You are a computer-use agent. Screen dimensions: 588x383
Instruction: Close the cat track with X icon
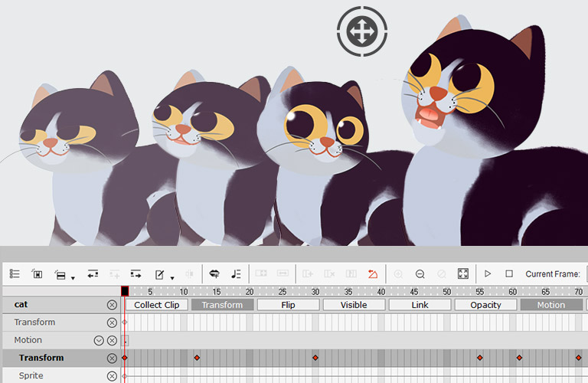pyautogui.click(x=112, y=305)
